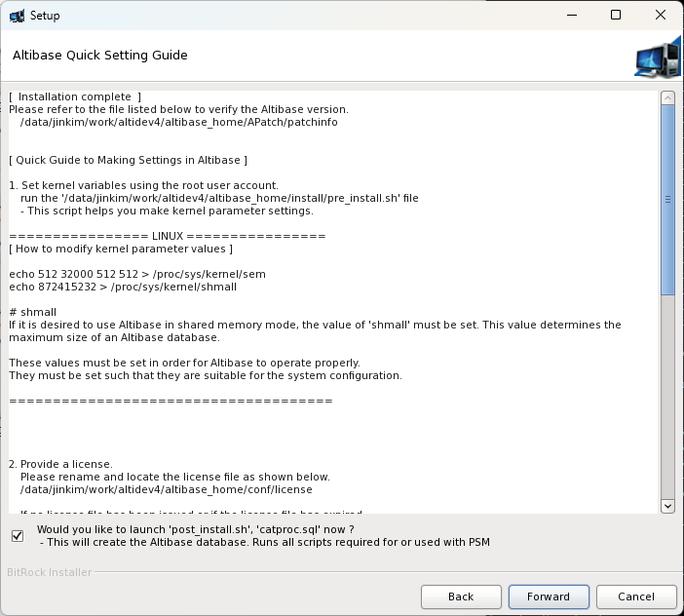Click the scrollbar up arrow of the guide
Viewport: 684px width, 616px height.
click(x=667, y=98)
